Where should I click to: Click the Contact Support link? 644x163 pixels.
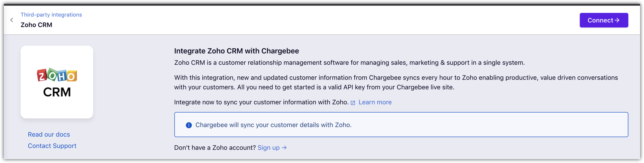52,146
